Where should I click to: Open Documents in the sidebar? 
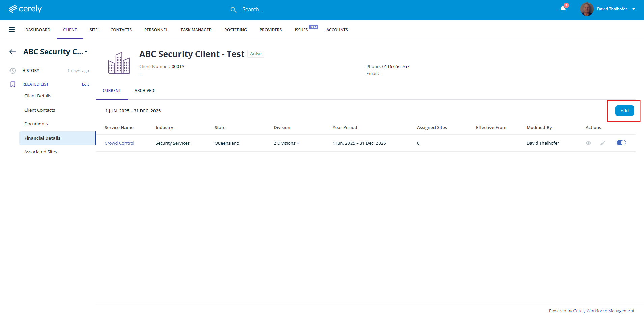(x=36, y=124)
